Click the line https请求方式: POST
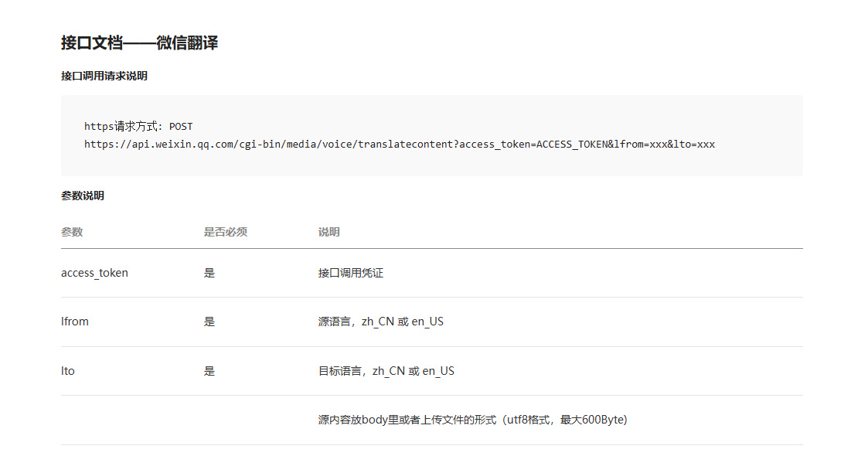The width and height of the screenshot is (868, 456). point(138,126)
